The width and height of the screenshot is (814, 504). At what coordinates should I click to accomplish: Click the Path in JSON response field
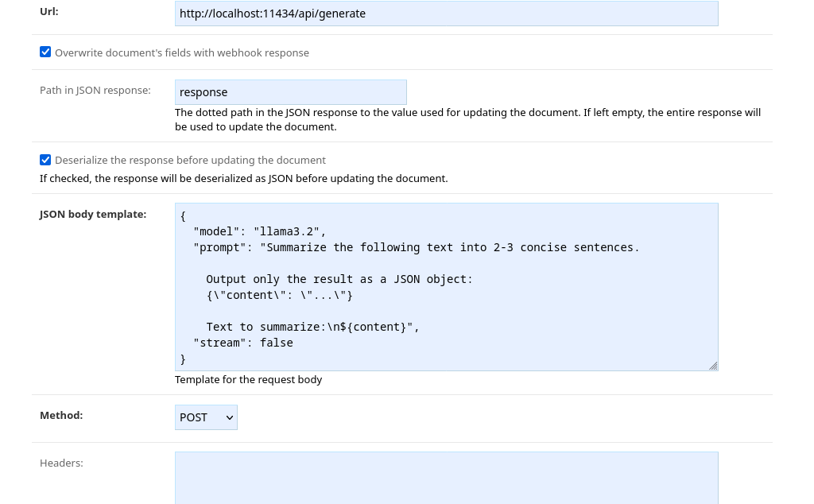pyautogui.click(x=291, y=92)
